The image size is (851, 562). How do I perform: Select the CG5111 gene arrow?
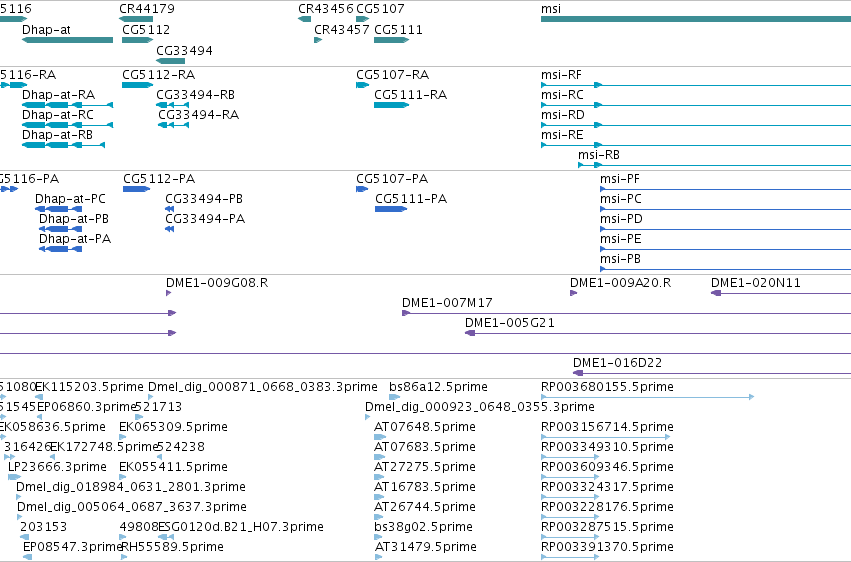click(391, 40)
